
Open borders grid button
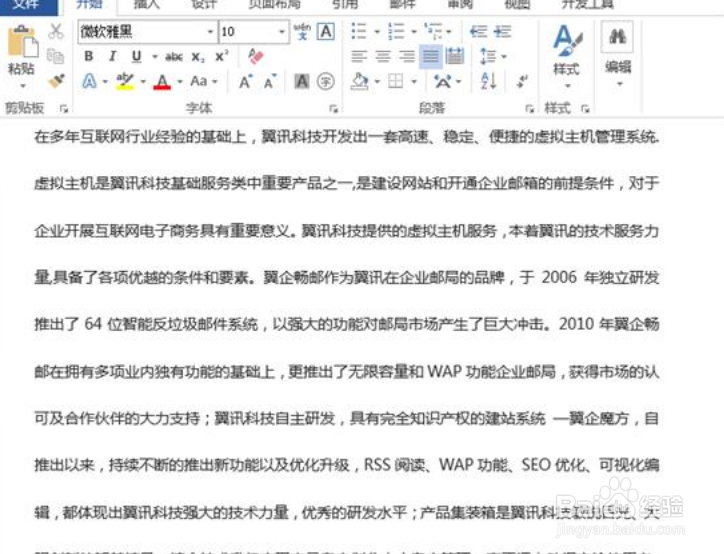point(396,81)
